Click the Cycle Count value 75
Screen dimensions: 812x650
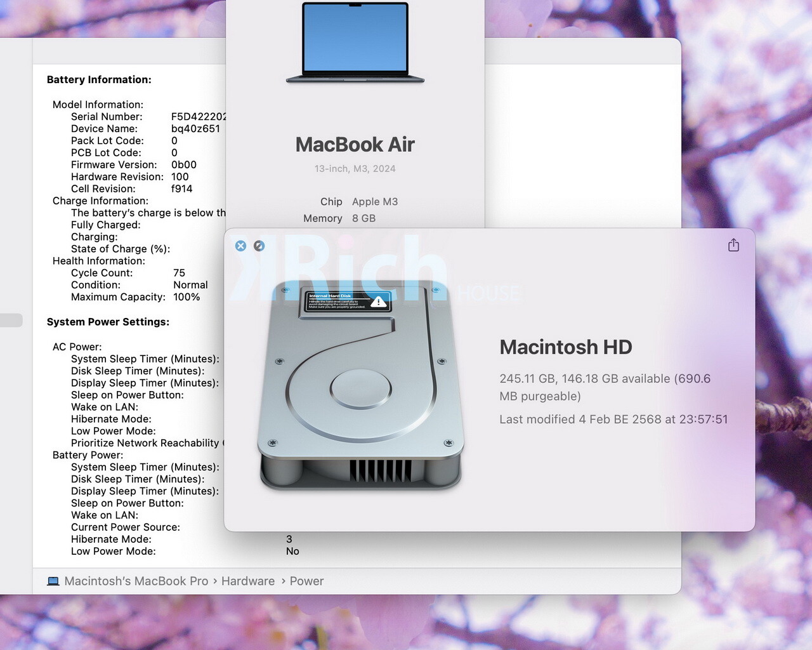[179, 273]
